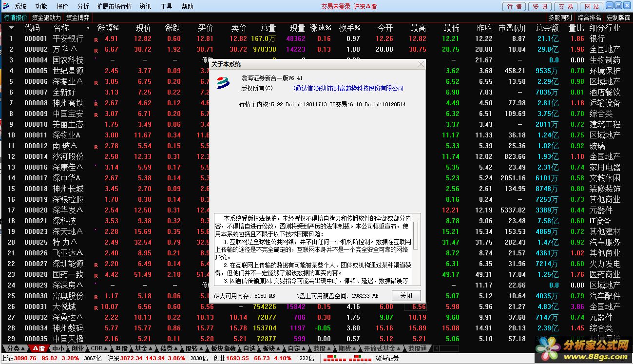Open the 帮助 menu

pos(187,6)
